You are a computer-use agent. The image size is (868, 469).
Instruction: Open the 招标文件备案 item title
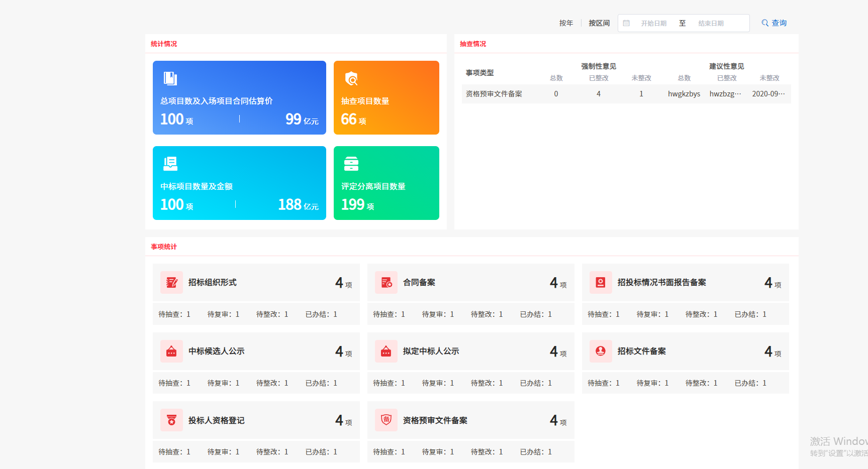click(x=641, y=351)
